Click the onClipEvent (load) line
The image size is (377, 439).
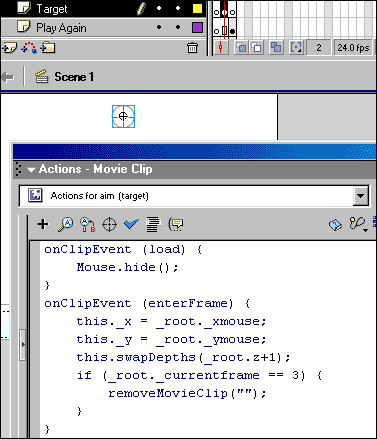pyautogui.click(x=123, y=249)
